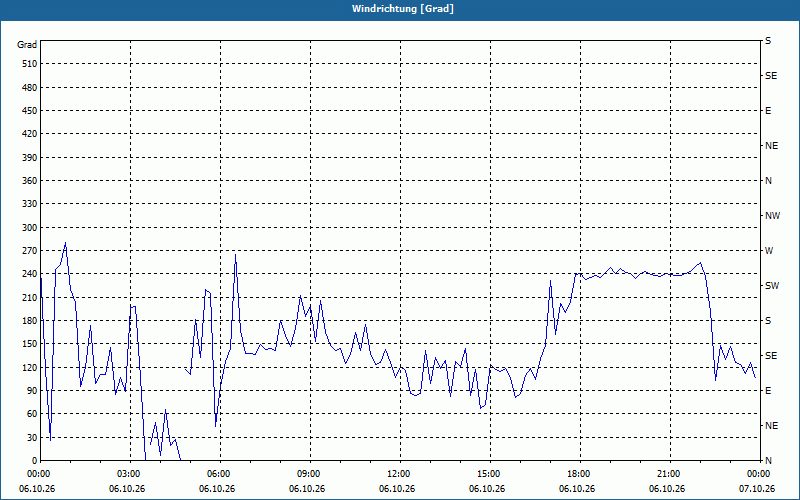
Task: Click the 480 y-axis value
Action: [29, 87]
